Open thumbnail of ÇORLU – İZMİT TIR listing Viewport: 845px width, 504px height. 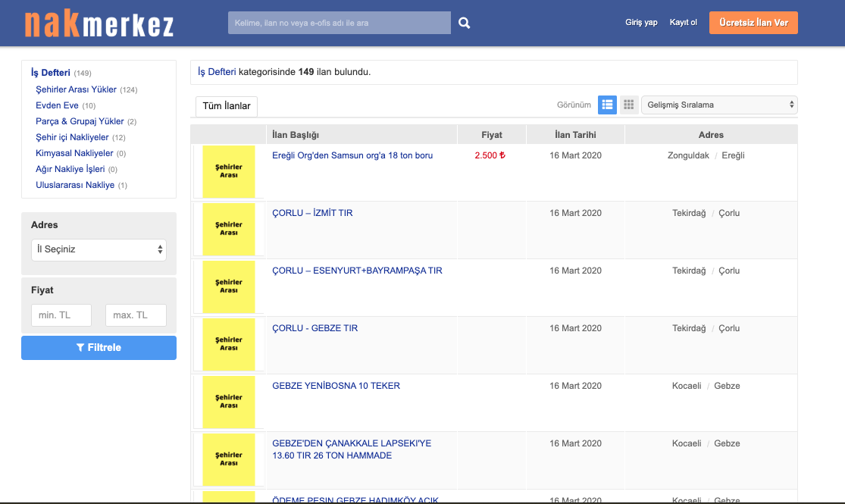pyautogui.click(x=228, y=230)
